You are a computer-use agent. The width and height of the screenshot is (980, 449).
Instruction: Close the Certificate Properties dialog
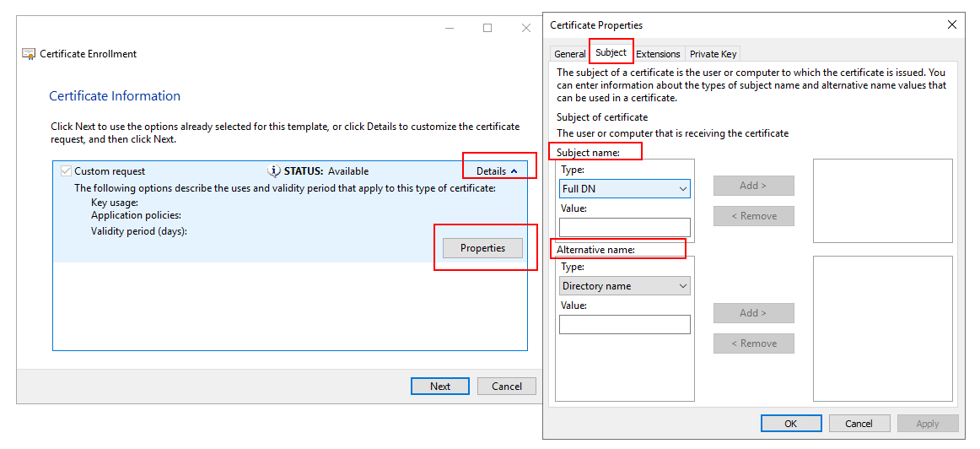tap(952, 25)
